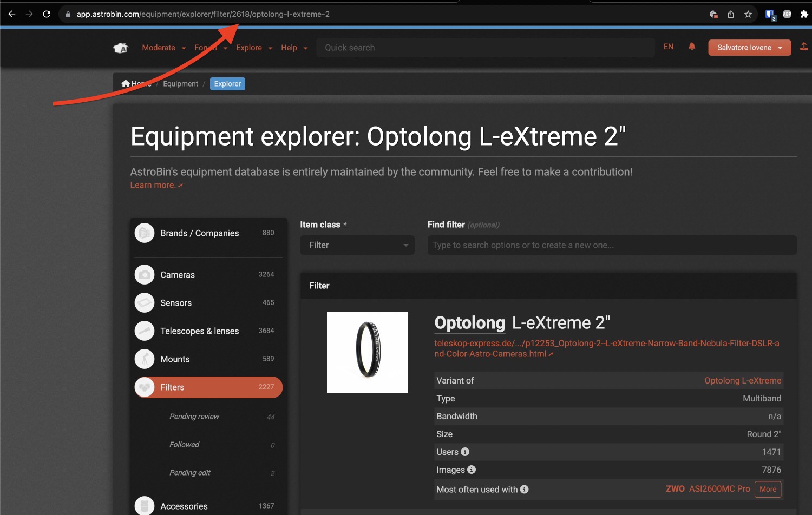Image resolution: width=812 pixels, height=515 pixels.
Task: Click the ABP extension icon
Action: 787,14
